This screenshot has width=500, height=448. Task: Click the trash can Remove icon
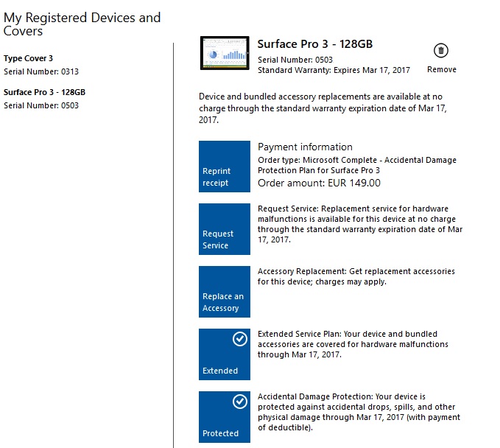click(440, 50)
